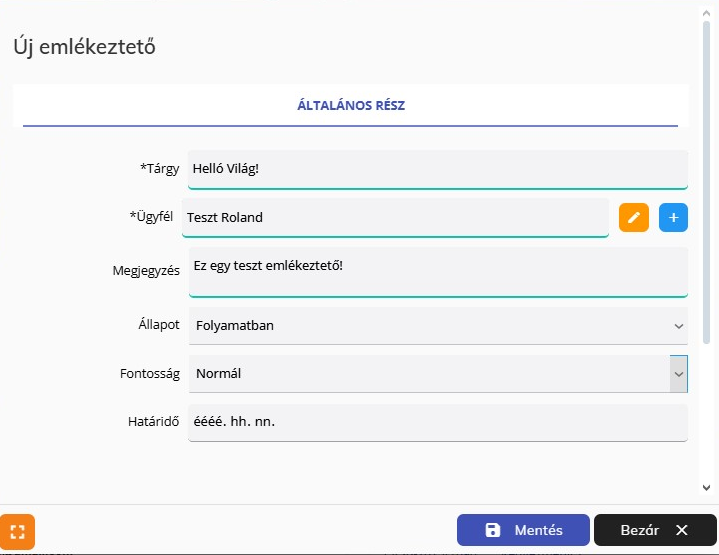Click the vertical scrollbar thumb
Viewport: 719px width, 555px height.
point(707,180)
